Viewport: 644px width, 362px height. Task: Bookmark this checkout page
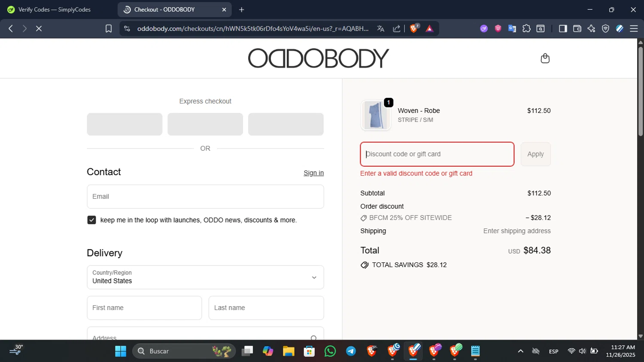coord(109,28)
